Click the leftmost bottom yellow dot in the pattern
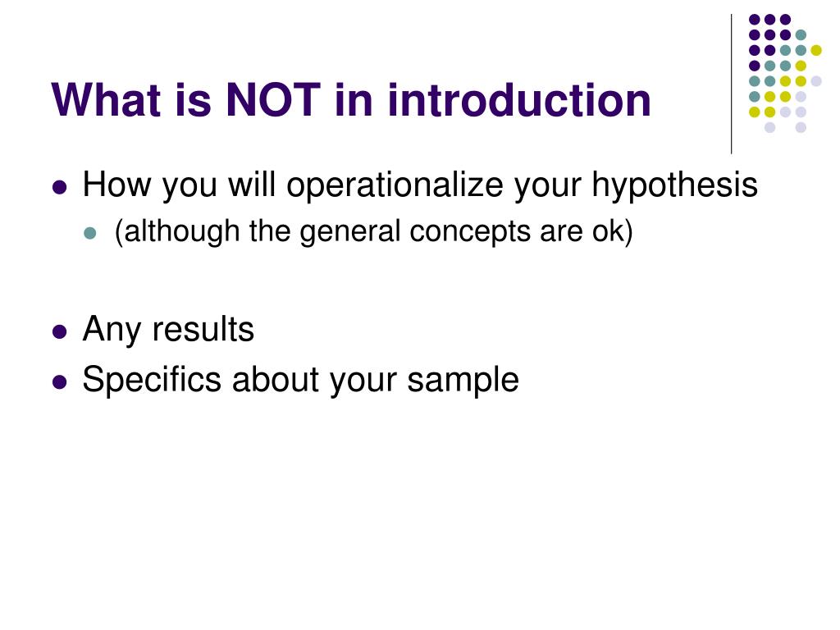This screenshot has width=840, height=630. 755,112
